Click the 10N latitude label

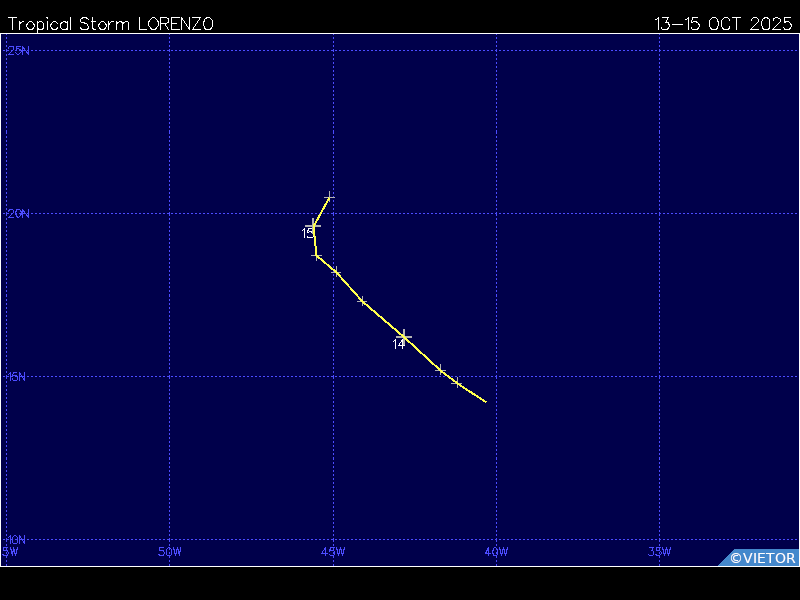18,540
